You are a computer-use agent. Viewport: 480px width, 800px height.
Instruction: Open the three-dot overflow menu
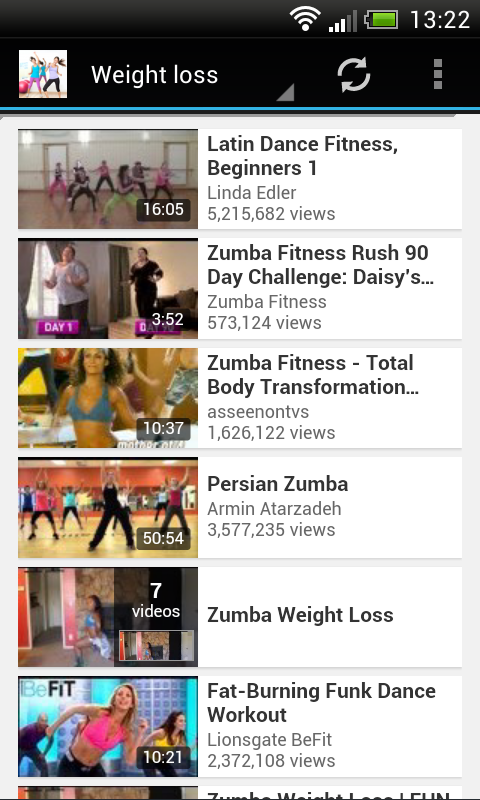(x=438, y=74)
